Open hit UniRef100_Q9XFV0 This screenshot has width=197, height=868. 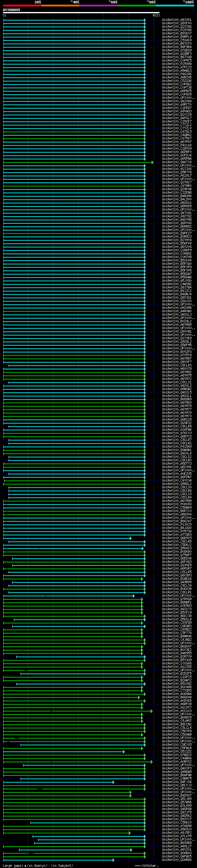(x=176, y=23)
